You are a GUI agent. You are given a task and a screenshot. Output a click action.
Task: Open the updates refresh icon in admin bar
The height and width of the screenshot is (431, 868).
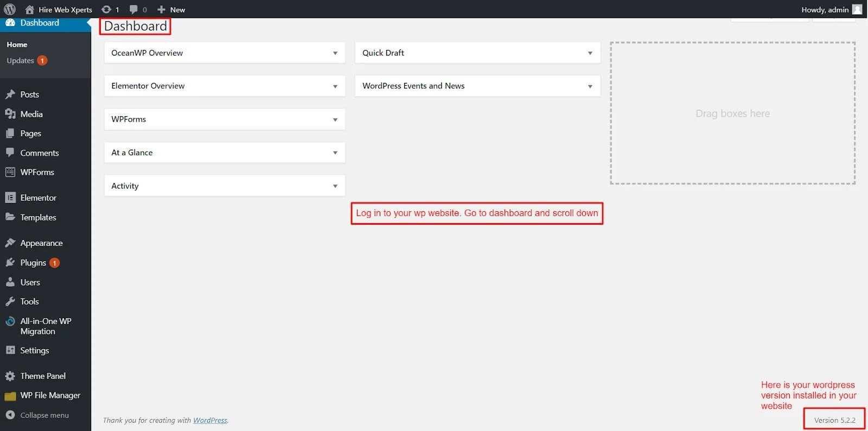[x=106, y=9]
